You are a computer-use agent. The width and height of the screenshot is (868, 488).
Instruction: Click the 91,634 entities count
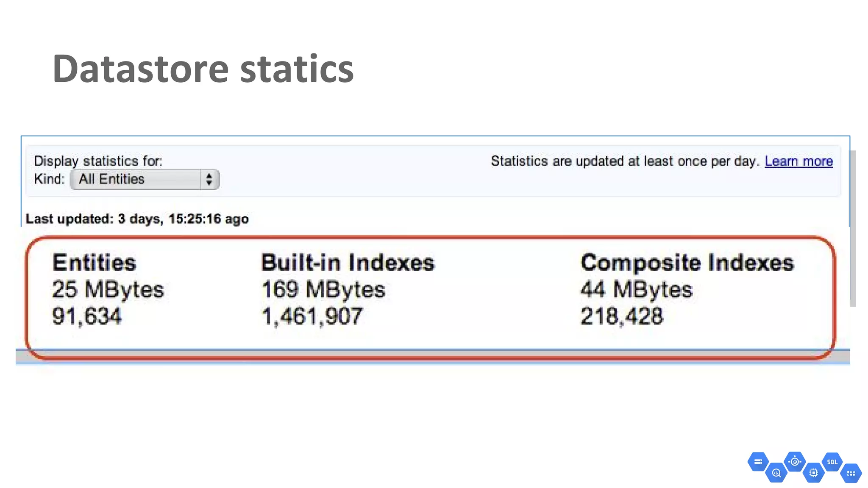coord(87,316)
